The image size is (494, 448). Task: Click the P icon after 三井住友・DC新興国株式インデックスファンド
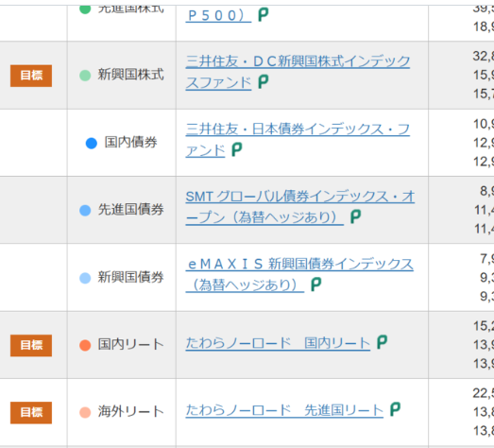coord(264,81)
